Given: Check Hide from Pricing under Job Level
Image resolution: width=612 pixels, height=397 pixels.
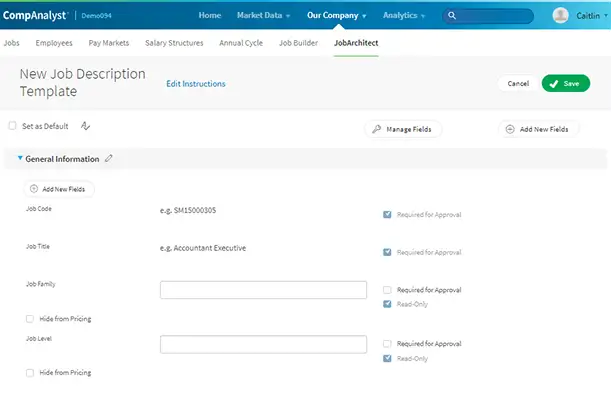Looking at the screenshot, I should [30, 372].
